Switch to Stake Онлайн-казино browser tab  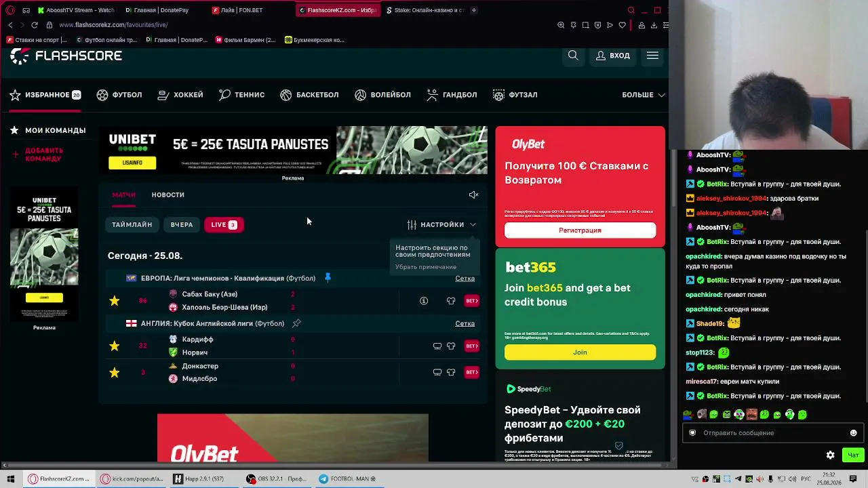pyautogui.click(x=425, y=10)
